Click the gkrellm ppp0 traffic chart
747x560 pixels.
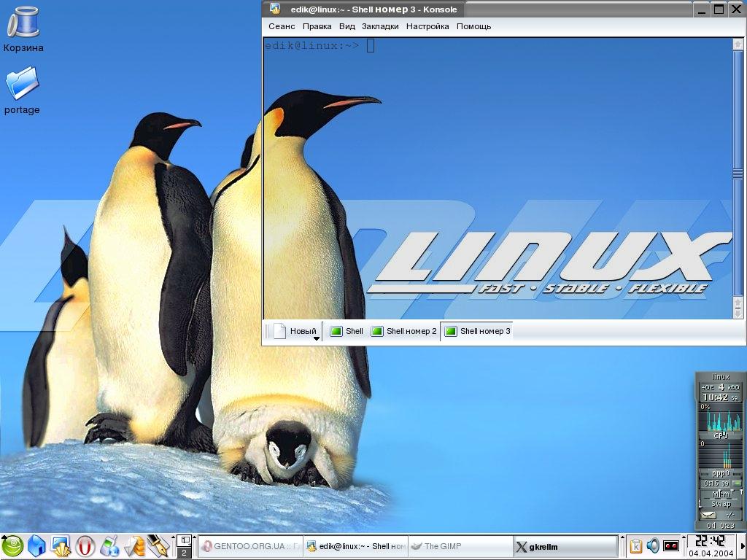tap(721, 454)
